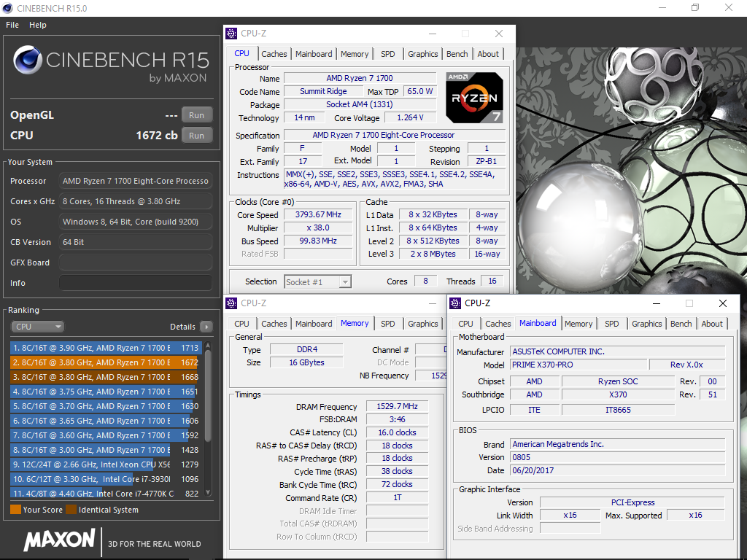Open Memory tab in the Mainboard CPU-Z window
This screenshot has width=747, height=560.
[x=578, y=324]
